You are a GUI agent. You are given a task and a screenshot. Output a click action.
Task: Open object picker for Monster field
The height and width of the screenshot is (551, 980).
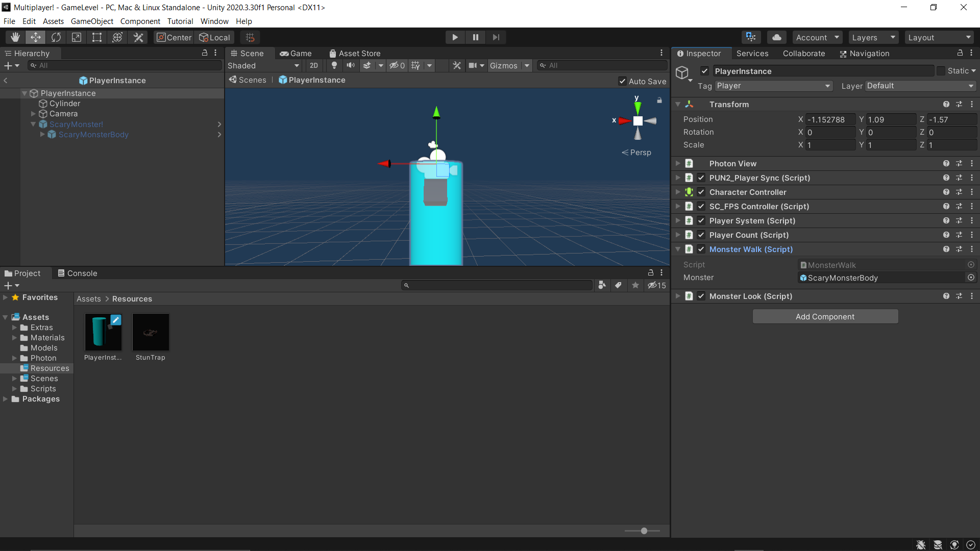[x=971, y=278]
